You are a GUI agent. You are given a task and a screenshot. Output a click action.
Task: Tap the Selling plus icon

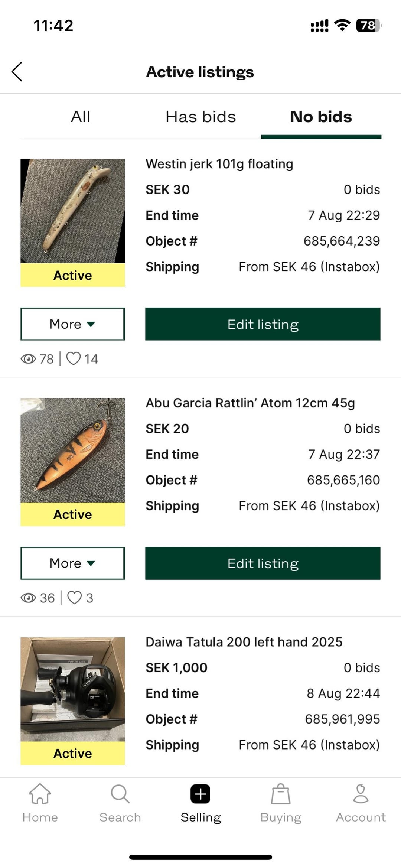click(x=200, y=794)
